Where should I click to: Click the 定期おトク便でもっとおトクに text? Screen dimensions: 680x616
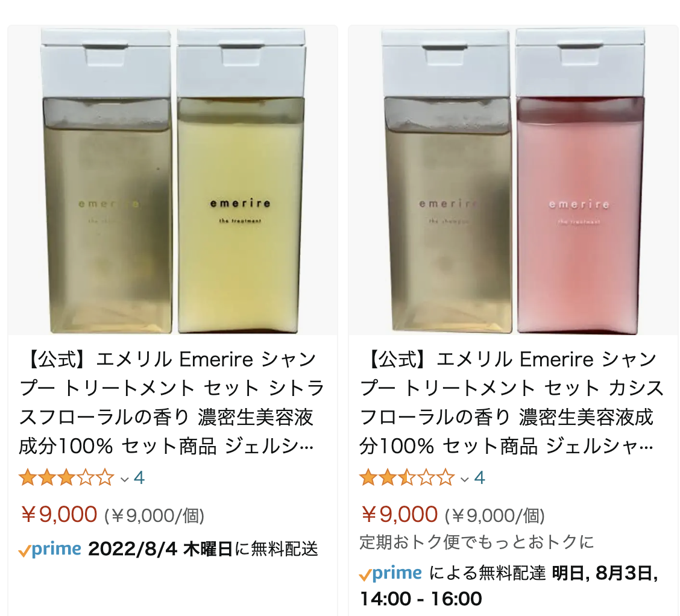(x=477, y=542)
